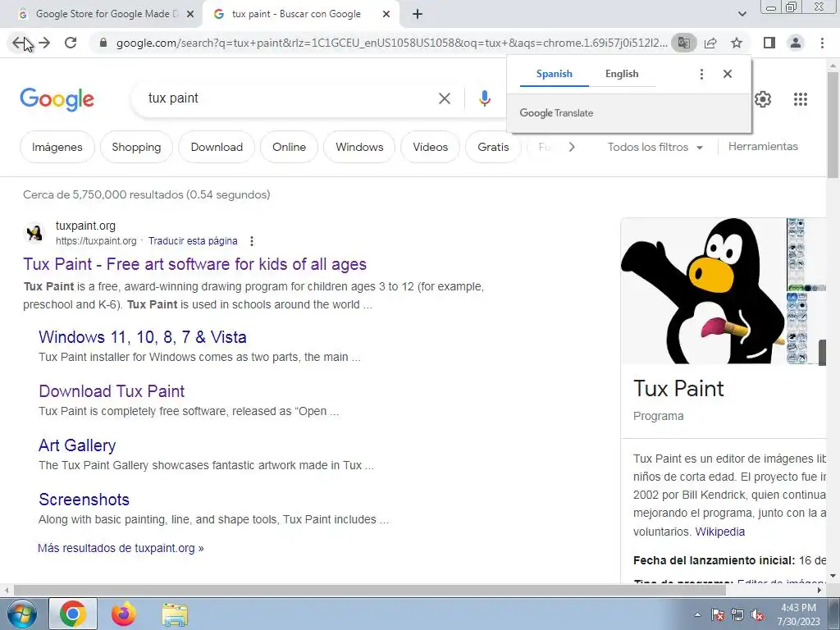Open a new tab with plus button
Screen dimensions: 840x630
[x=418, y=14]
